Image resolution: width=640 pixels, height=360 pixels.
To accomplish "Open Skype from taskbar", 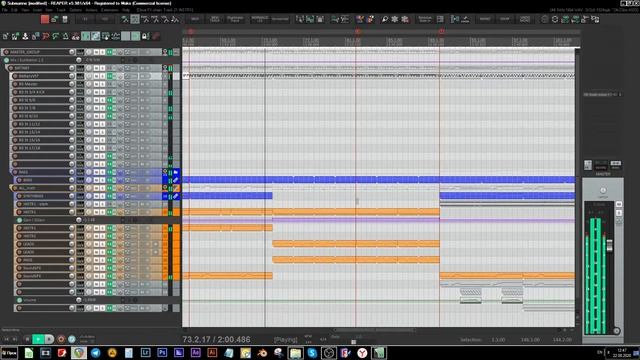I will coord(312,353).
